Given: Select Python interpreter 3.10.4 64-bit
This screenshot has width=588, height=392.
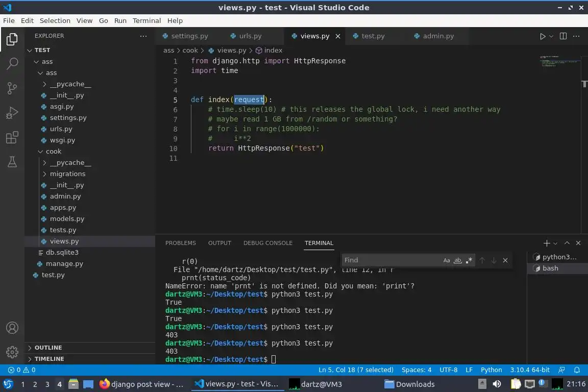Looking at the screenshot, I should click(529, 370).
